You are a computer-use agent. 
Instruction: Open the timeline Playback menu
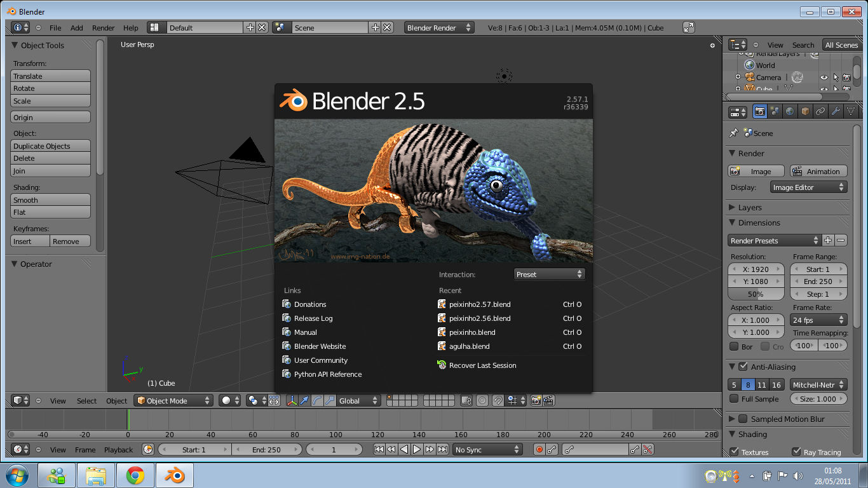click(119, 450)
